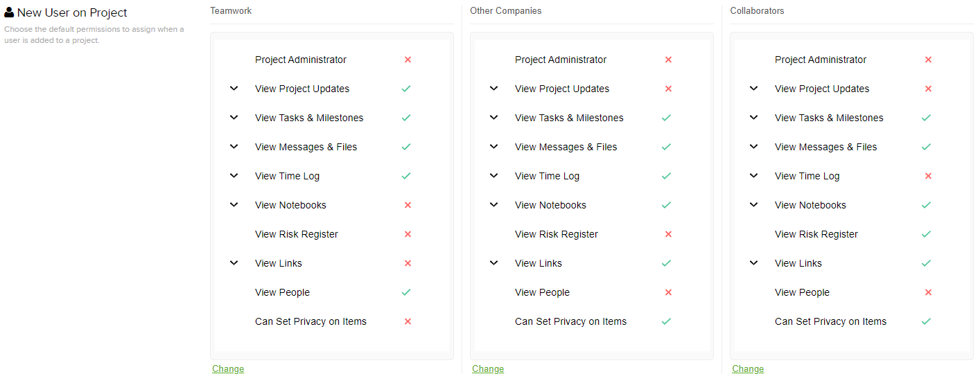Screen dimensions: 980x383
Task: Open Change link under Teamwork permissions
Action: point(228,369)
